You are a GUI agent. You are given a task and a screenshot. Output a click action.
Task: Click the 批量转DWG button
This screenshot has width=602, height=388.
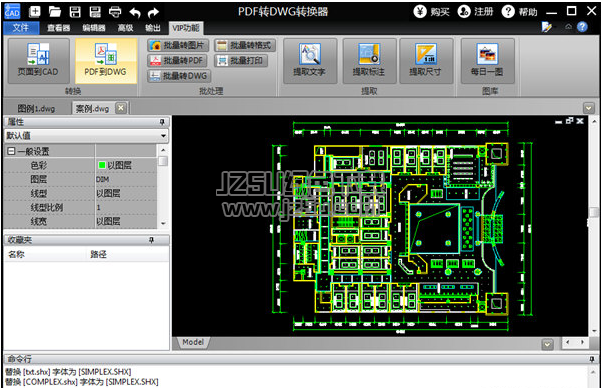178,76
